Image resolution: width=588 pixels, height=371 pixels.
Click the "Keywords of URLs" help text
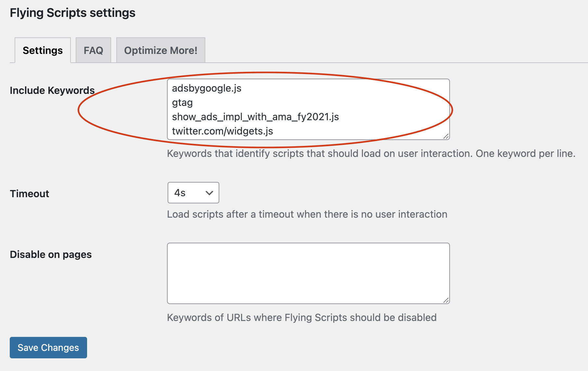[301, 317]
